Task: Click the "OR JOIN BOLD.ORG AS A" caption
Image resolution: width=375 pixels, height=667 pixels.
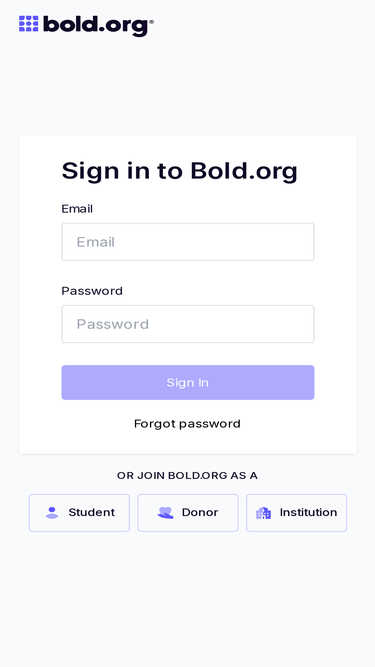Action: point(187,476)
